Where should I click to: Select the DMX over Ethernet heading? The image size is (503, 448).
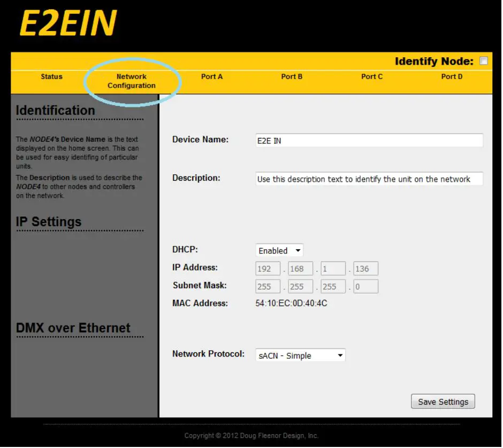pyautogui.click(x=73, y=328)
